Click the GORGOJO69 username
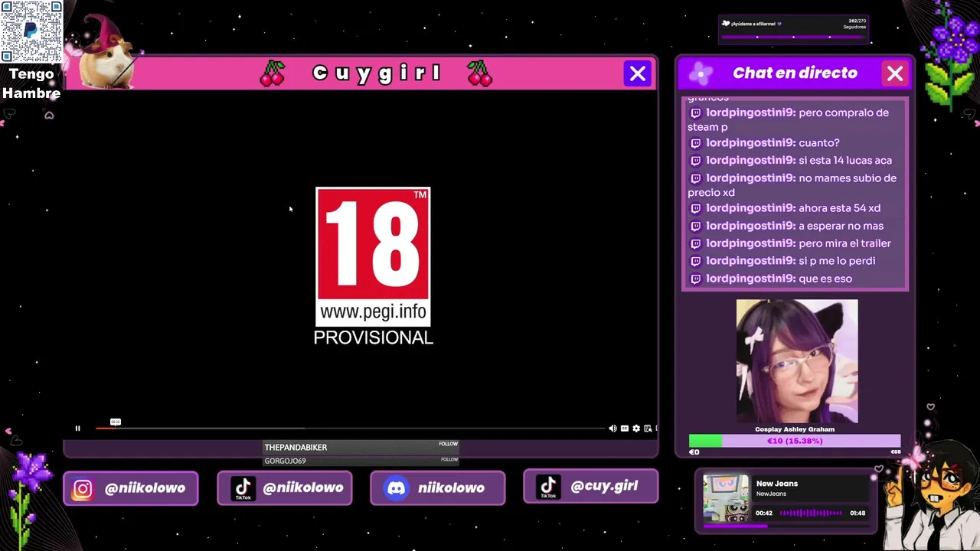 285,461
